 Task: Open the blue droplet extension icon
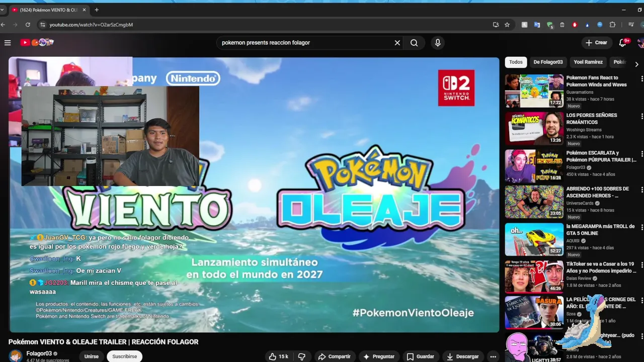tap(587, 25)
